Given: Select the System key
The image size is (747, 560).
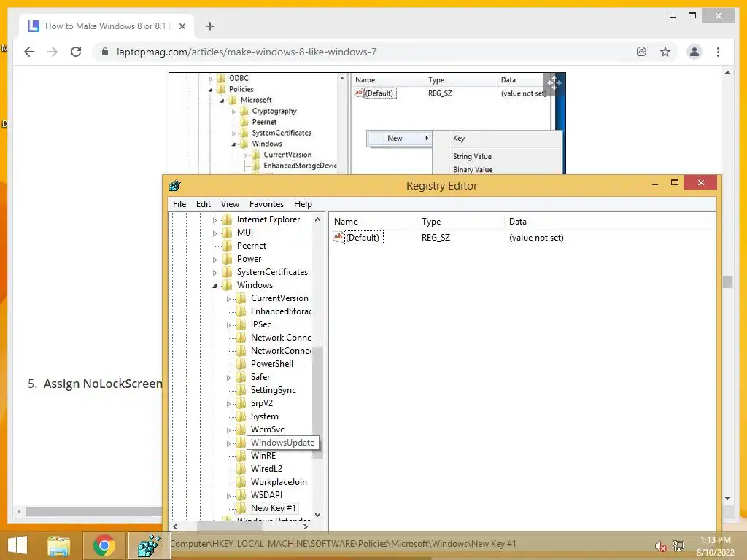Looking at the screenshot, I should (x=264, y=416).
